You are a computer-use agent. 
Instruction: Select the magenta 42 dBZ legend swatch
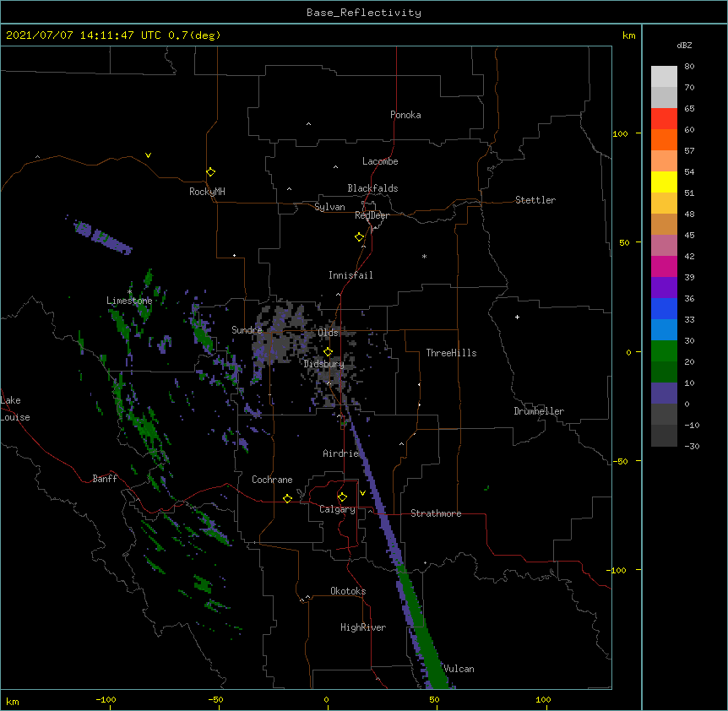click(x=664, y=266)
